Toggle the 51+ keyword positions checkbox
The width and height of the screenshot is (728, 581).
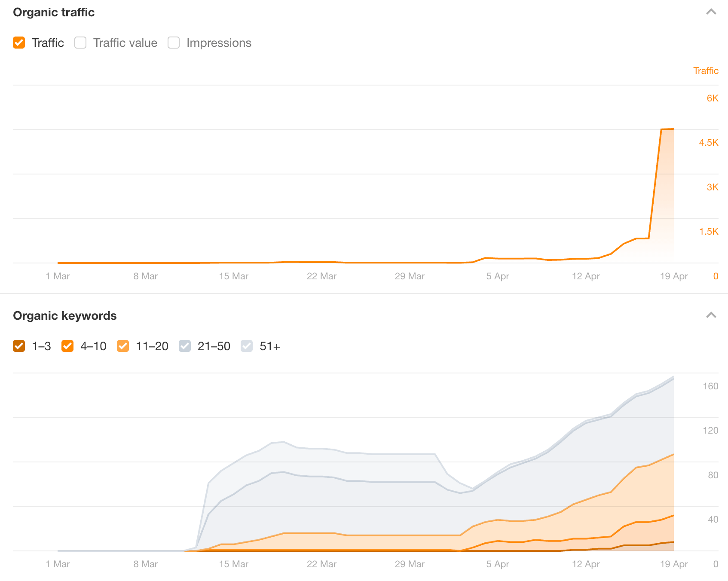(x=247, y=346)
